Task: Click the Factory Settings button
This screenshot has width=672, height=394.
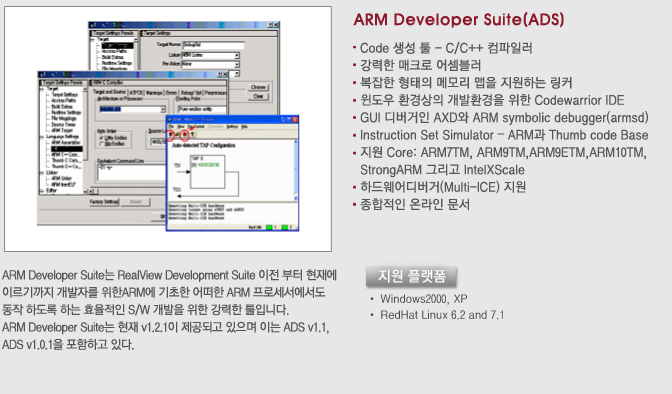Action: click(104, 202)
